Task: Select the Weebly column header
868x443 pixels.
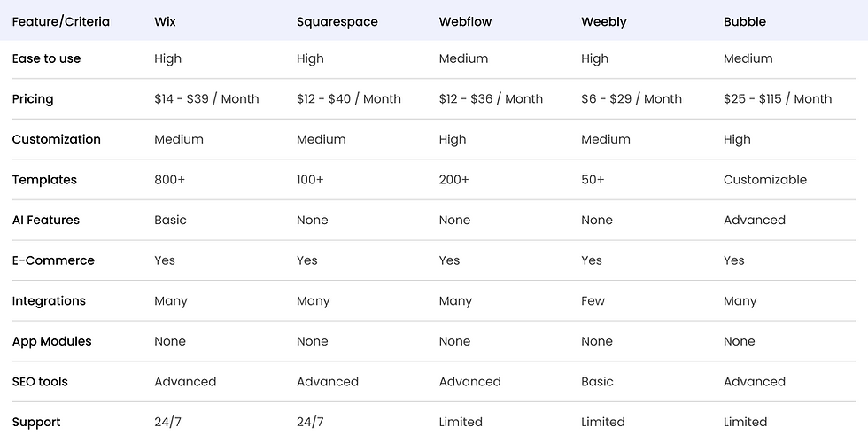Action: pos(604,22)
